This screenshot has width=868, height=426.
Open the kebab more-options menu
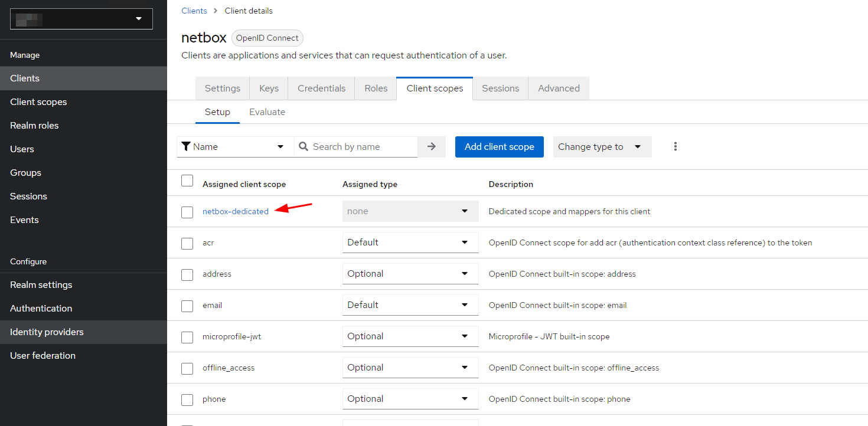[676, 147]
